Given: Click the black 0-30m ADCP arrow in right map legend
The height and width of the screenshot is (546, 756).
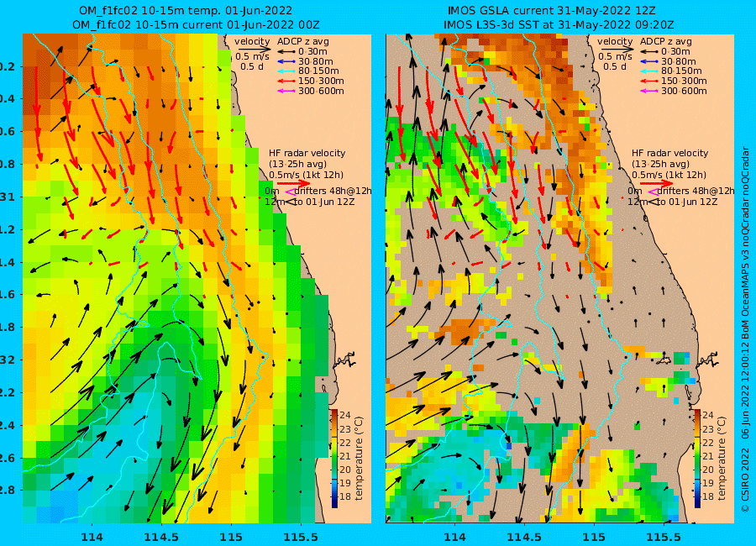Looking at the screenshot, I should pos(648,51).
